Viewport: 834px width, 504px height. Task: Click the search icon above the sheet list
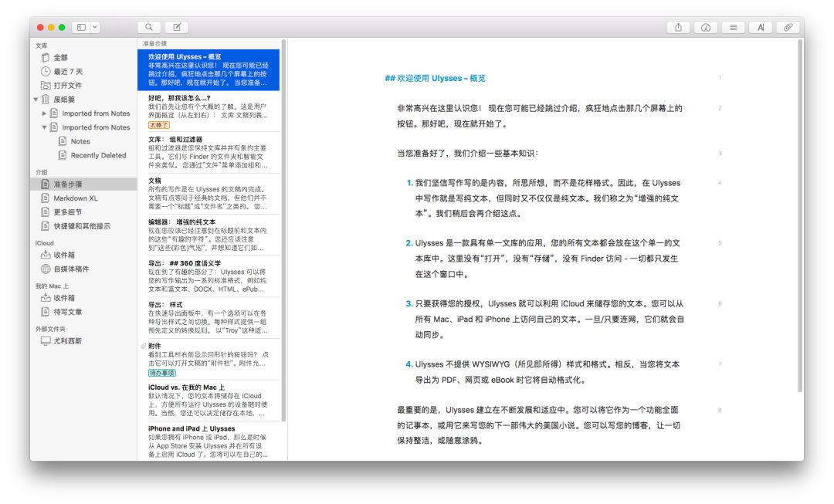tap(147, 26)
